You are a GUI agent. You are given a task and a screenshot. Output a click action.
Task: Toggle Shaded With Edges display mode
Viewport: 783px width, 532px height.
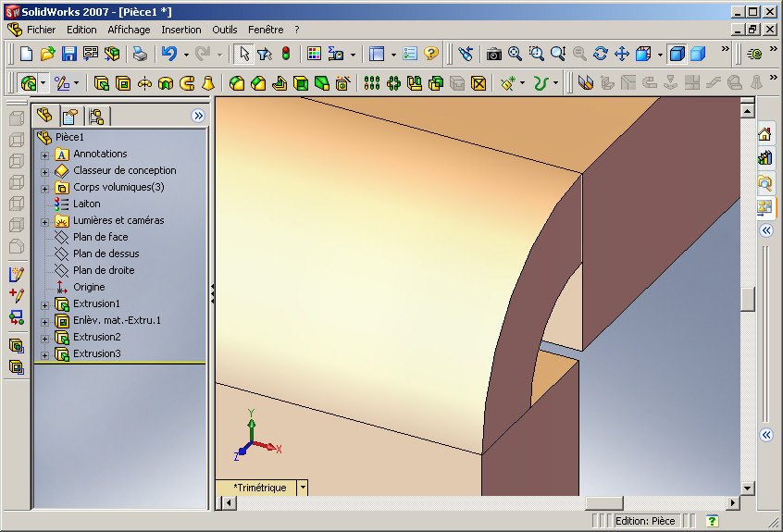point(677,54)
